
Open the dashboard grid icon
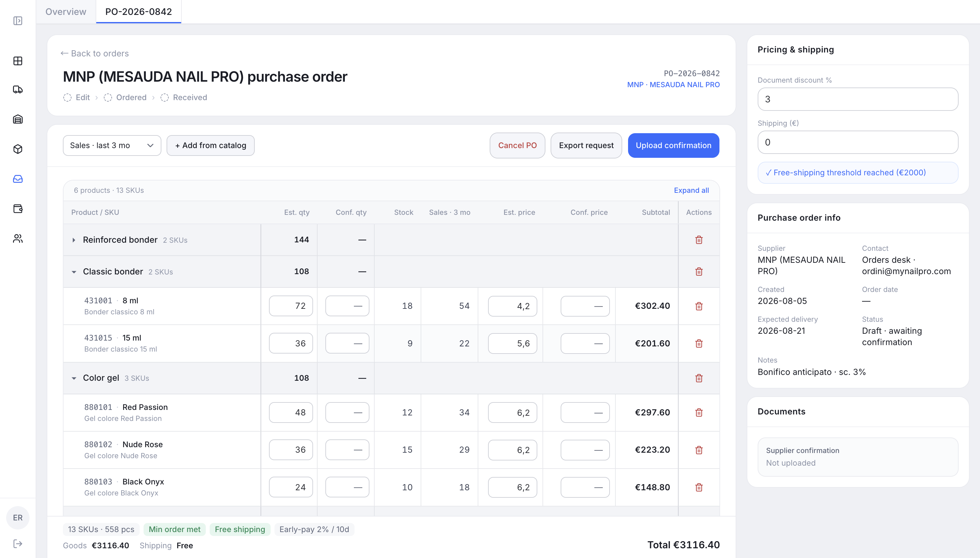17,61
